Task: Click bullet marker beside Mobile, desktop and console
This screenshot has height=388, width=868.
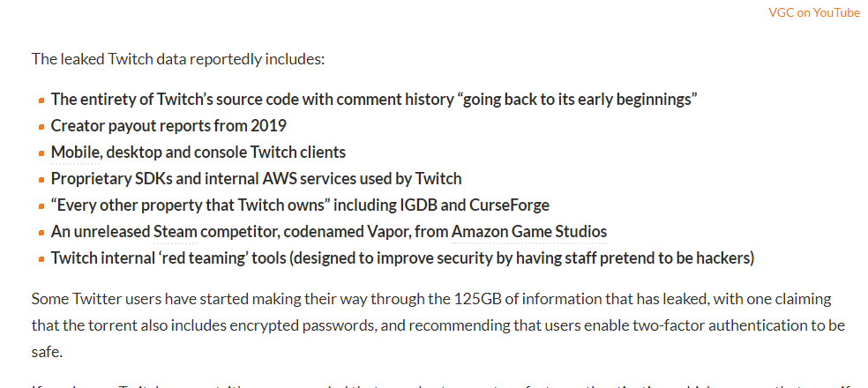Action: point(41,153)
